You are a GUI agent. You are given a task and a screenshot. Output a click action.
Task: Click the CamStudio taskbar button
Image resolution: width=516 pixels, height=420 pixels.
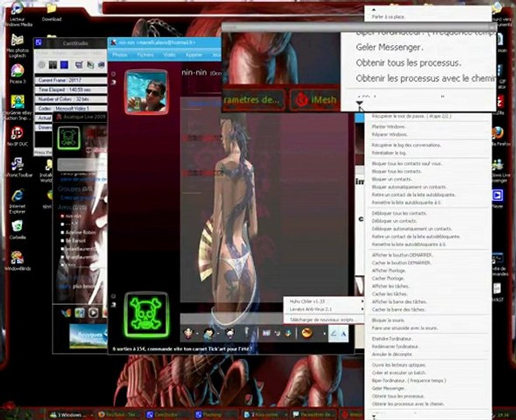tap(166, 415)
